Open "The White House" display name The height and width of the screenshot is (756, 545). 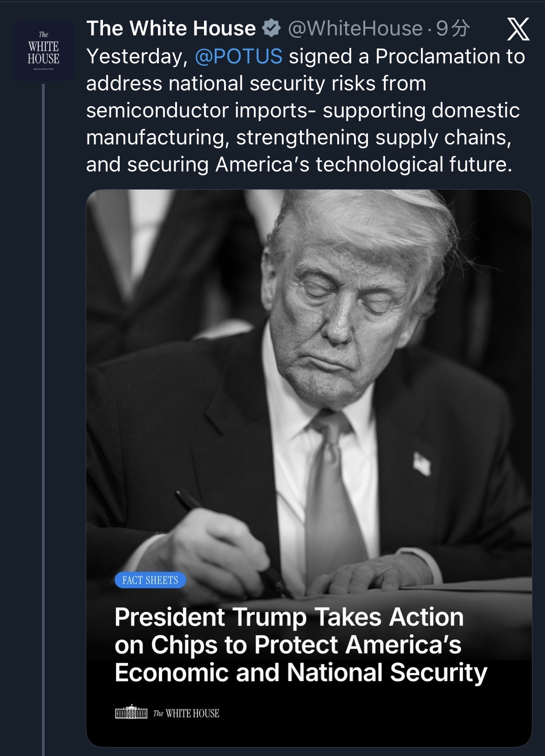[x=171, y=28]
